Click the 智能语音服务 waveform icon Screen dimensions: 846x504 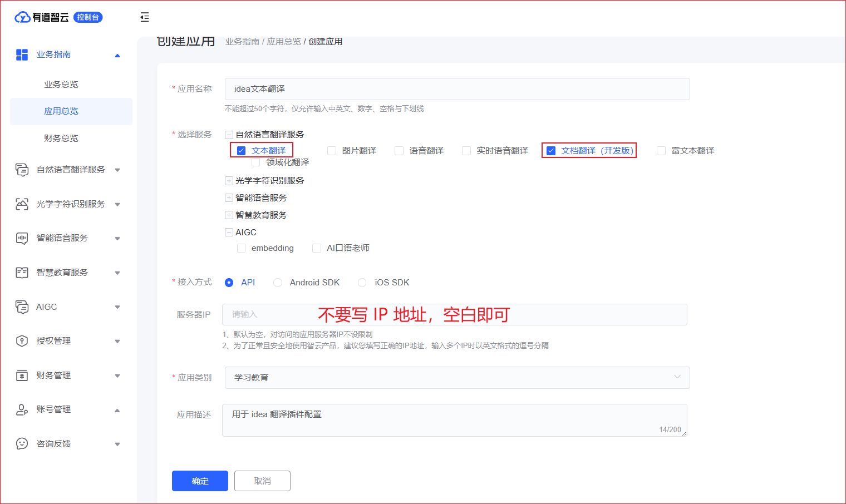(22, 238)
